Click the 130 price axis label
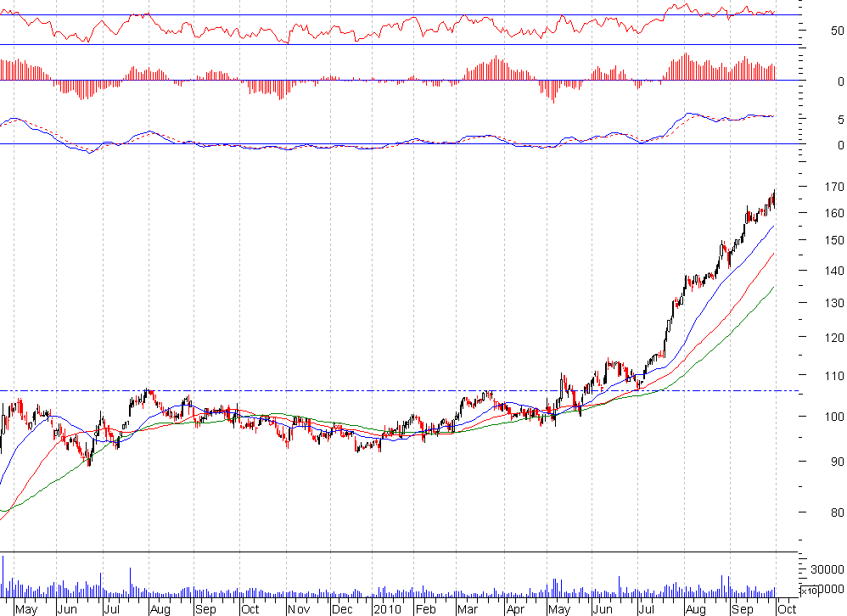Image resolution: width=847 pixels, height=616 pixels. [834, 303]
